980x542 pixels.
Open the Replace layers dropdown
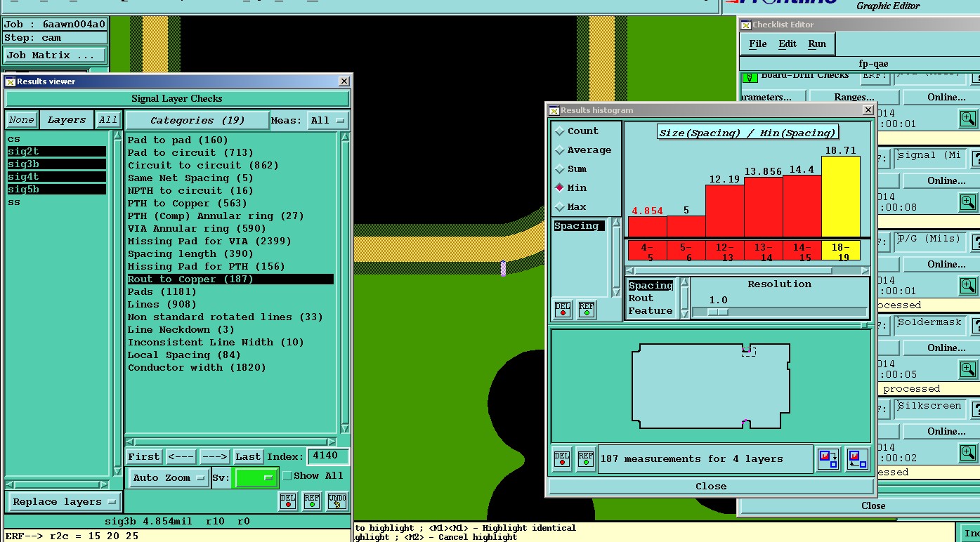(64, 502)
